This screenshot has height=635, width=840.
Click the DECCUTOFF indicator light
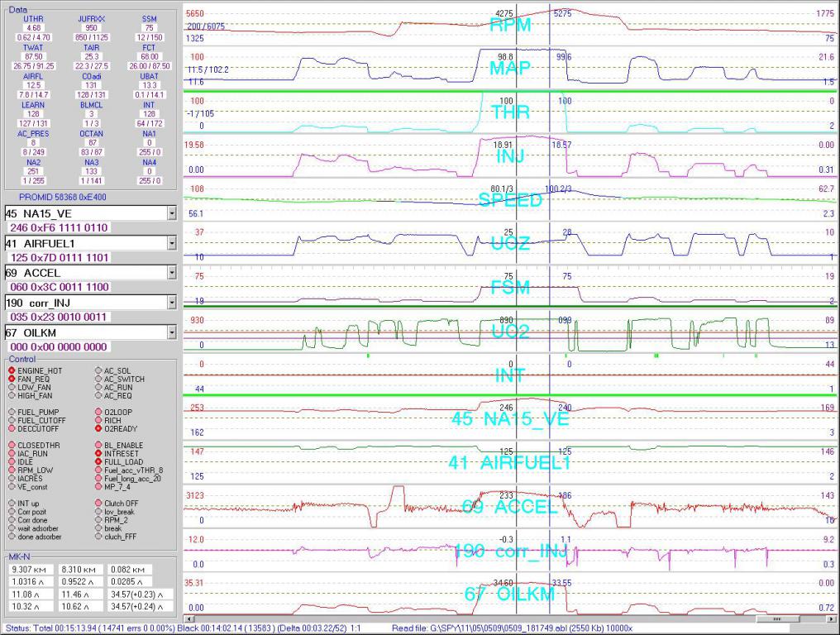click(12, 428)
